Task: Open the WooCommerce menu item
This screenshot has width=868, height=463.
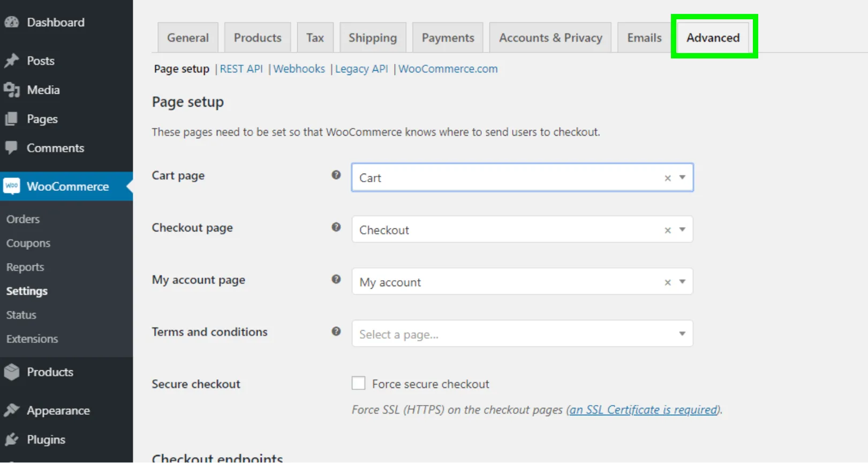Action: (66, 186)
